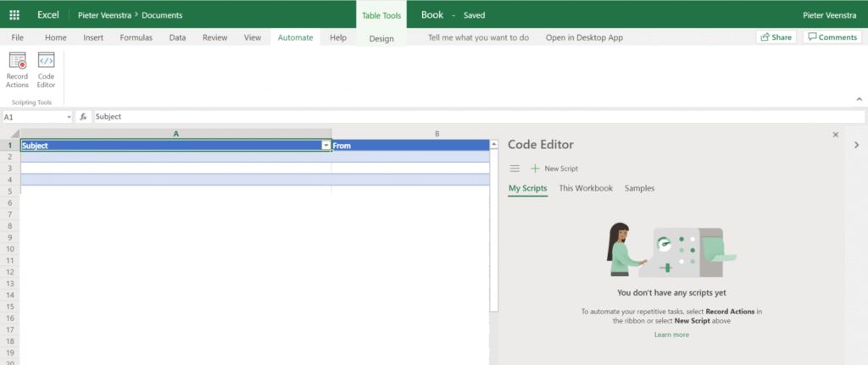Screen dimensions: 868x365
Task: Open the Comments button
Action: coord(832,37)
